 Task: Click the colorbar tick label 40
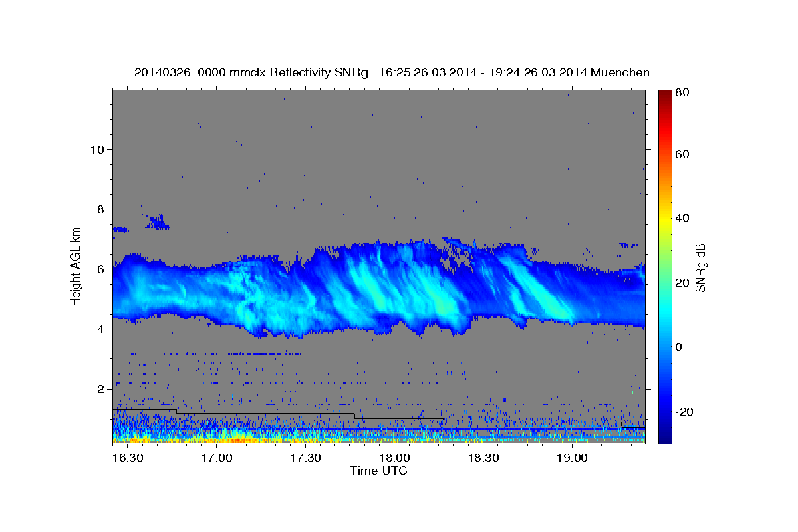tap(684, 218)
